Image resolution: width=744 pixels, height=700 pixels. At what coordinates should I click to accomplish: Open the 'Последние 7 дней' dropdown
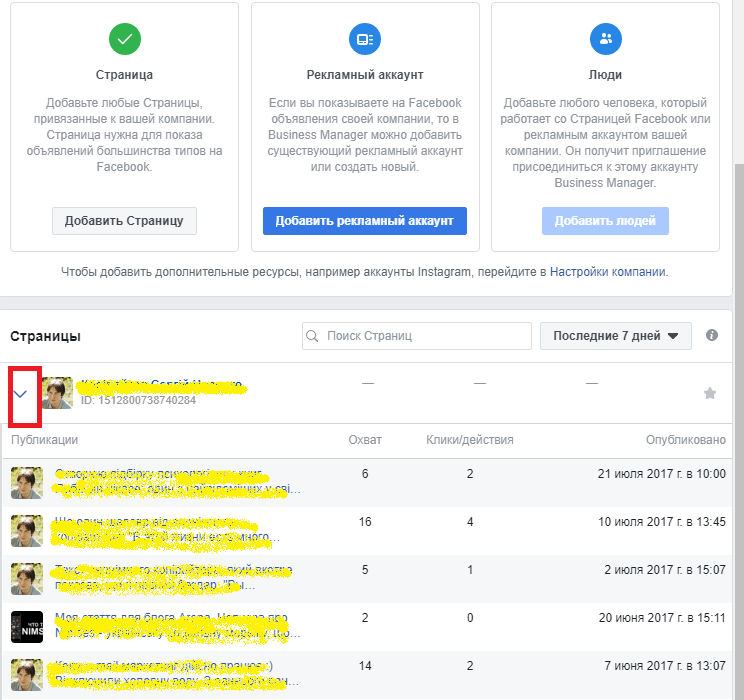615,336
